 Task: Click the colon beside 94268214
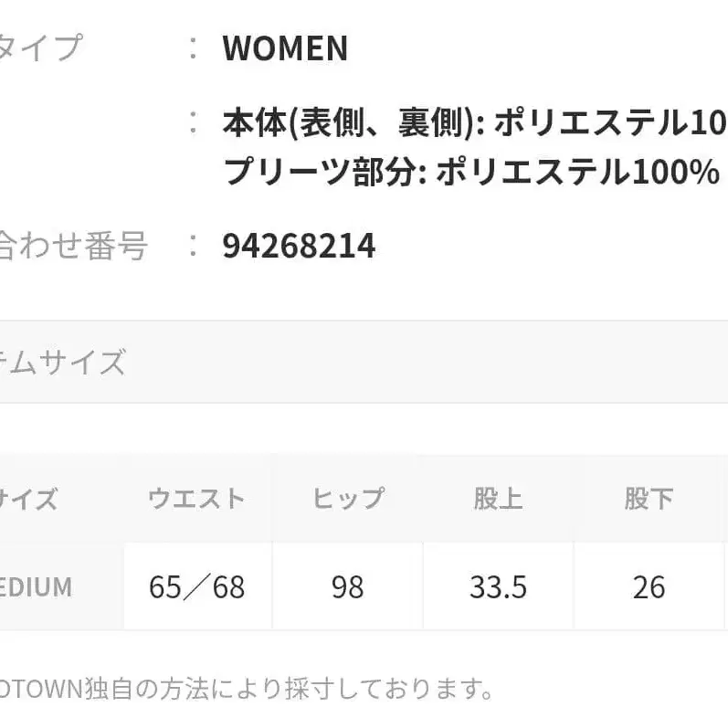click(193, 246)
